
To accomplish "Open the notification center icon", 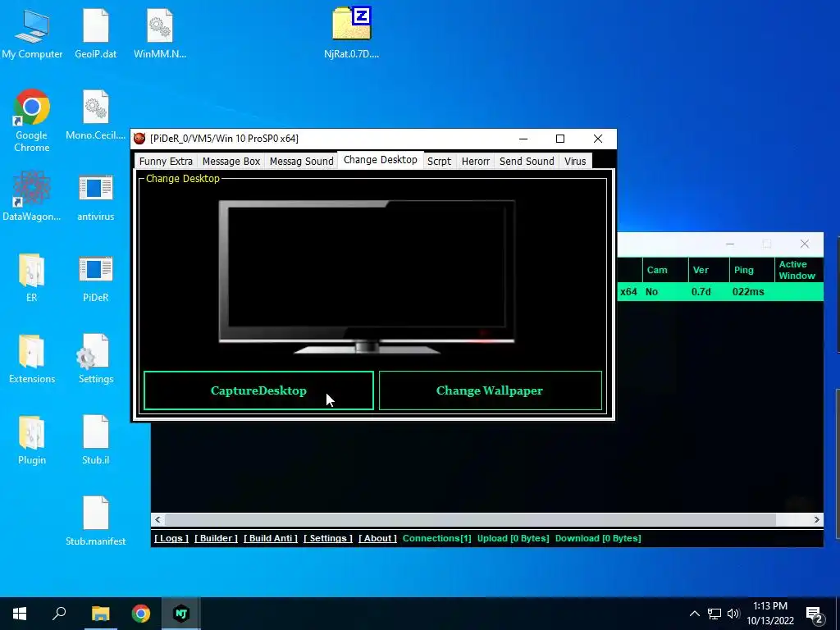I will tap(815, 614).
